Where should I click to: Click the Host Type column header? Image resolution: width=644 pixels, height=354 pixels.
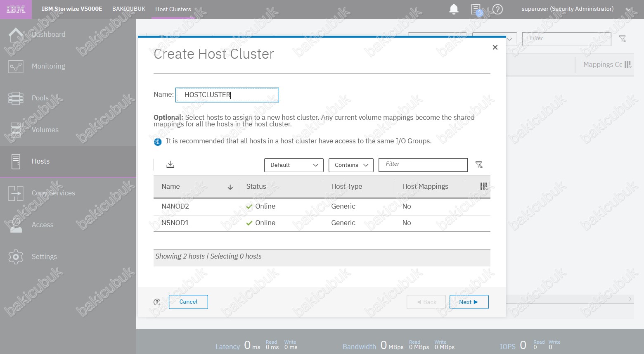pyautogui.click(x=347, y=187)
